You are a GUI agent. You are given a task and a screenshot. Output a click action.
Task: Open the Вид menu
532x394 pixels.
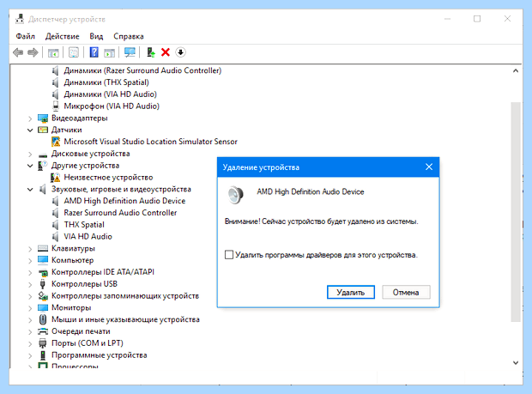coord(96,36)
